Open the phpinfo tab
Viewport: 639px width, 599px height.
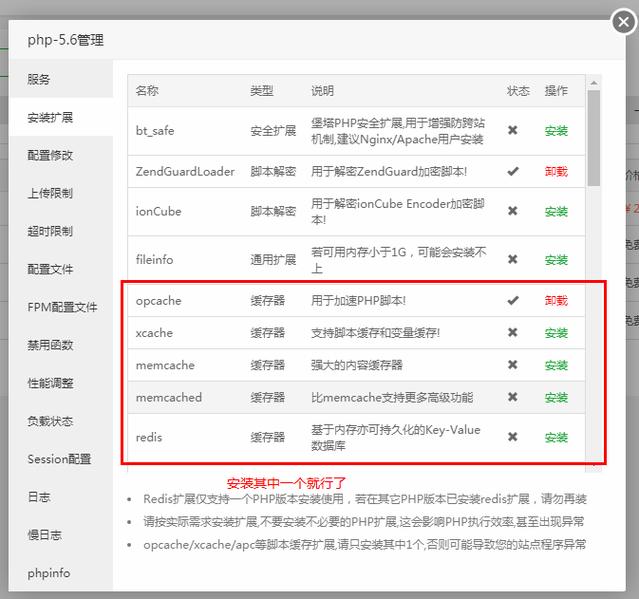pos(61,573)
